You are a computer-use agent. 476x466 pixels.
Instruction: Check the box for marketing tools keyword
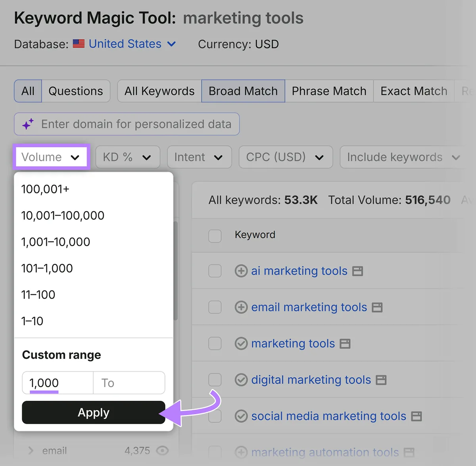coord(215,344)
